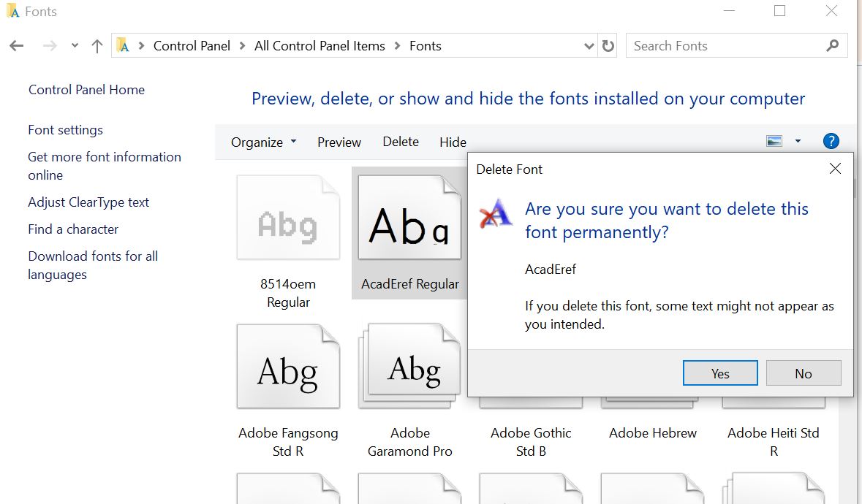Confirm deletion by clicking Yes
This screenshot has width=862, height=504.
(720, 373)
